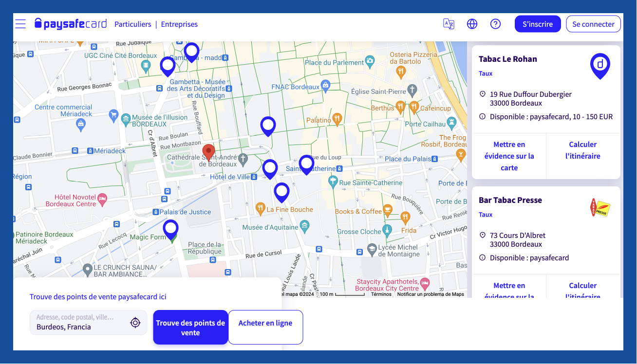
Task: Click the Frida restaurant icon
Action: (405, 218)
